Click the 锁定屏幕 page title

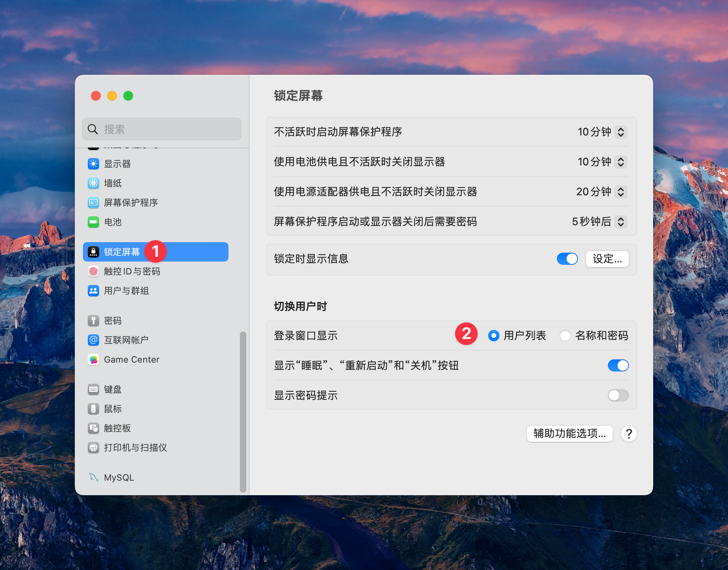[x=298, y=96]
